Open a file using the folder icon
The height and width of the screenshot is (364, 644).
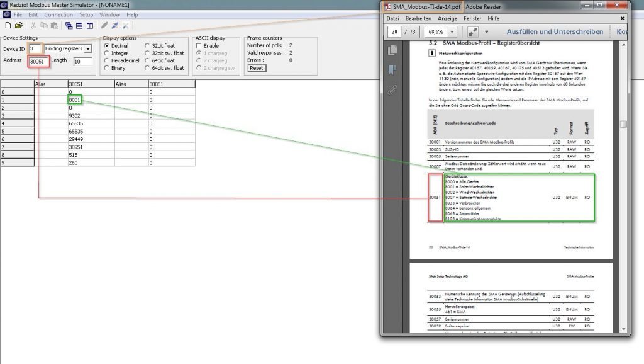coord(18,25)
